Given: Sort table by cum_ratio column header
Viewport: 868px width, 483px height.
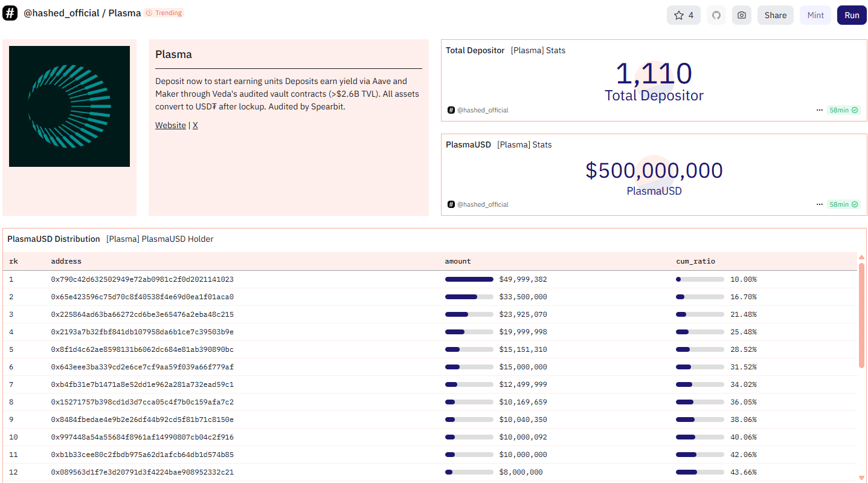Looking at the screenshot, I should tap(695, 261).
